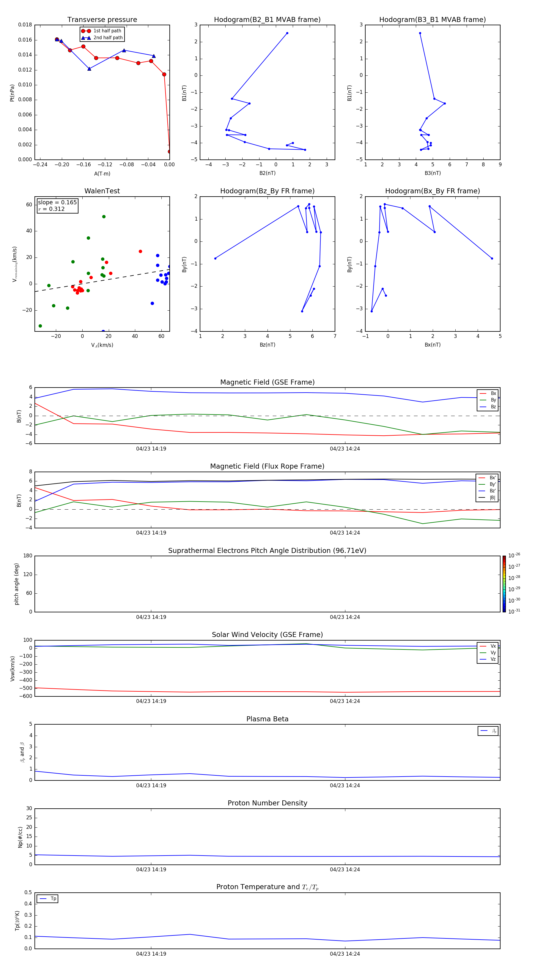Image resolution: width=535 pixels, height=980 pixels.
Task: Click the "Hodogram(Bx_By FR frame)" title
Action: 432,191
